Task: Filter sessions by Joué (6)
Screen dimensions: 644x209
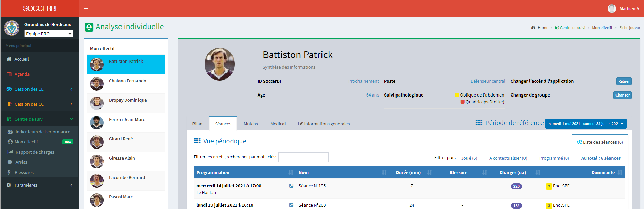Action: pyautogui.click(x=469, y=158)
